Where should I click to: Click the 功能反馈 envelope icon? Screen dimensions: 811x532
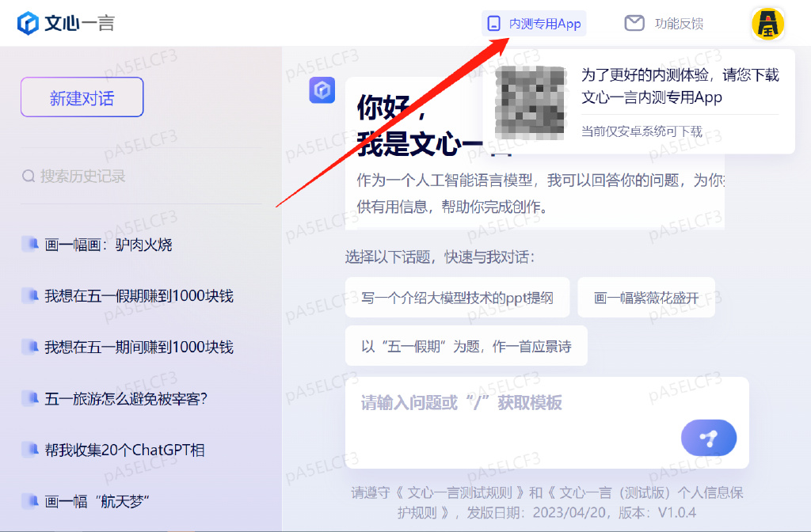coord(634,23)
